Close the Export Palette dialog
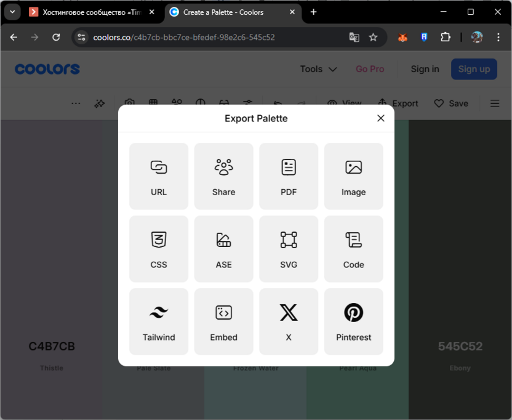The height and width of the screenshot is (420, 512). (381, 118)
